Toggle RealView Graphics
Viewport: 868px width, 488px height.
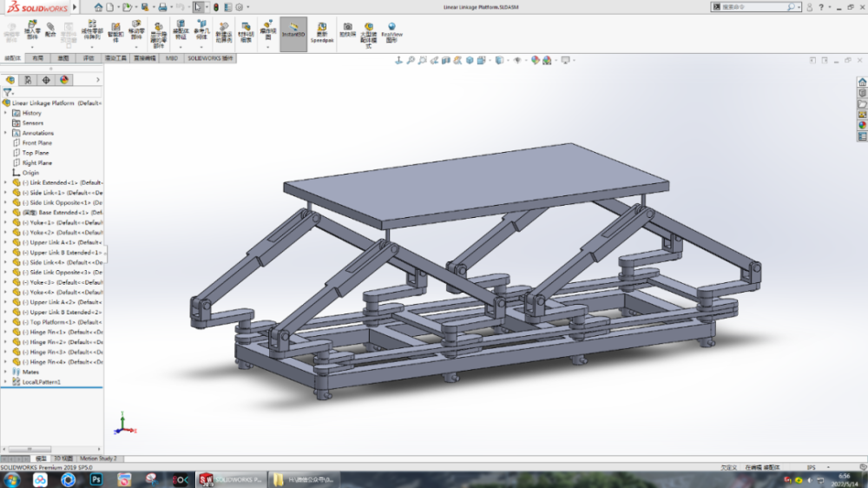(392, 32)
